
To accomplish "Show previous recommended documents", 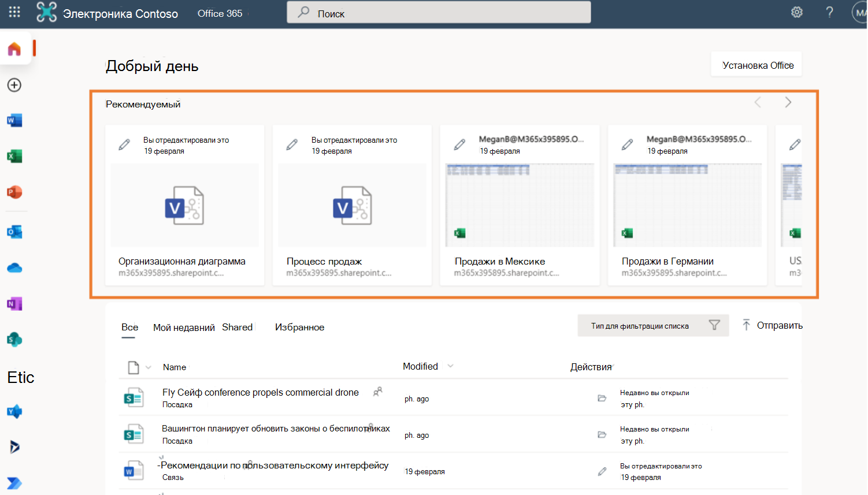I will tap(758, 102).
